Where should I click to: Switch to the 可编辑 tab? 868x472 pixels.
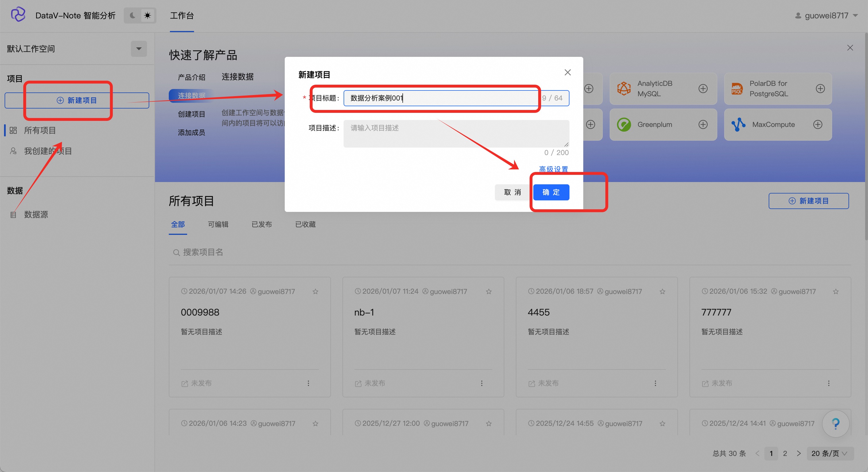click(218, 224)
